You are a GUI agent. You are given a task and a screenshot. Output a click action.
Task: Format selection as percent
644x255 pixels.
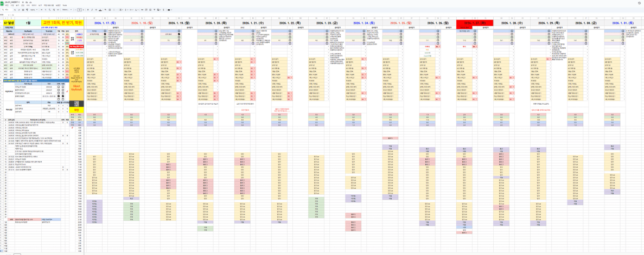click(x=46, y=10)
